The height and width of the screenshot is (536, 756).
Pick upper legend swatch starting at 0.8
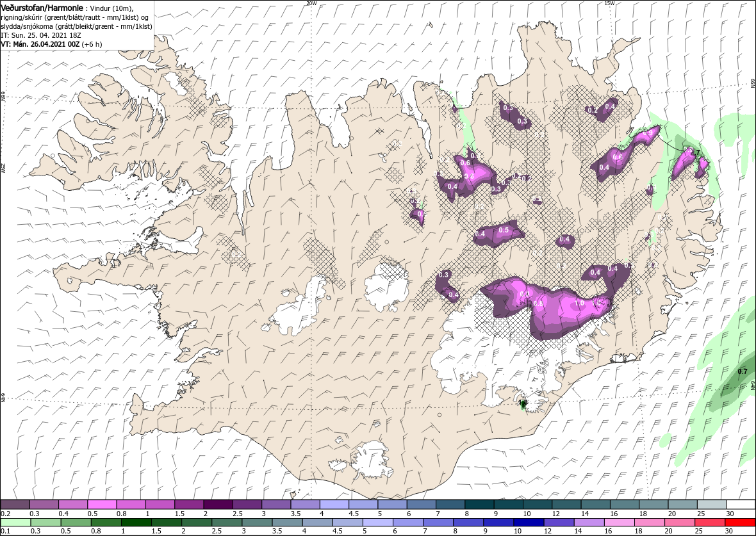(x=131, y=505)
